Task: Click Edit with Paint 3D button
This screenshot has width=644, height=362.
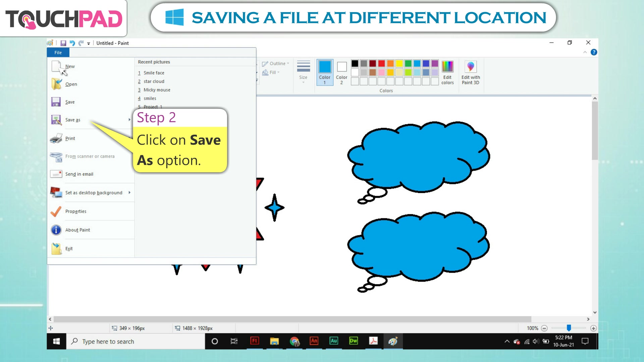Action: tap(471, 72)
